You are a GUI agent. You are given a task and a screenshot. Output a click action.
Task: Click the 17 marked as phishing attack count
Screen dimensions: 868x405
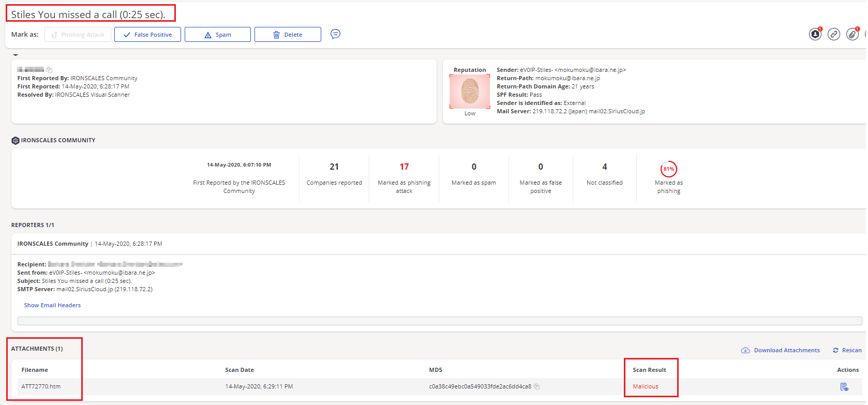point(404,167)
